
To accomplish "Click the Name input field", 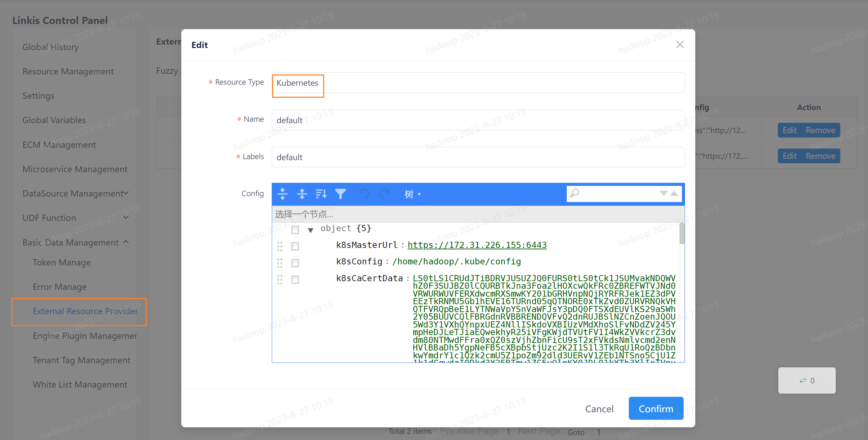I will [478, 120].
